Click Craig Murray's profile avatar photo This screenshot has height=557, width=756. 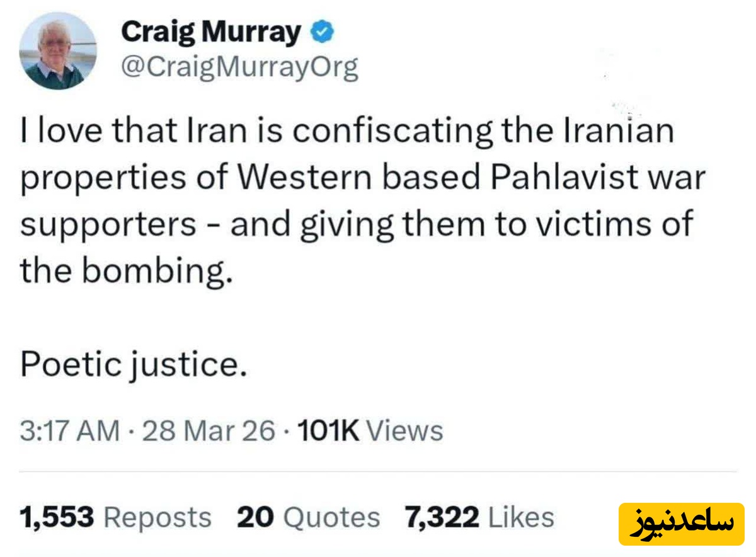[x=58, y=51]
